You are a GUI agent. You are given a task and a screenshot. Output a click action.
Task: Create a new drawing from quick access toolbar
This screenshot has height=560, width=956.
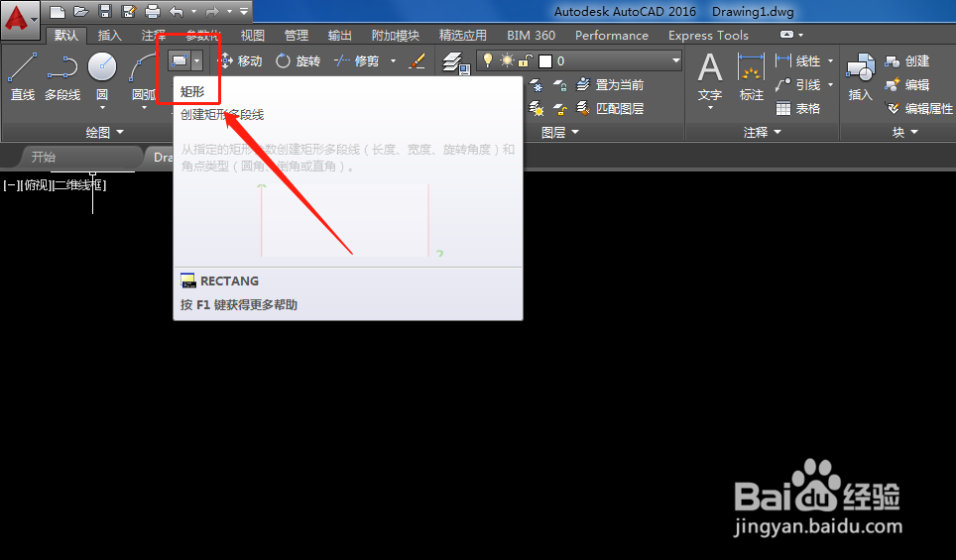tap(58, 12)
